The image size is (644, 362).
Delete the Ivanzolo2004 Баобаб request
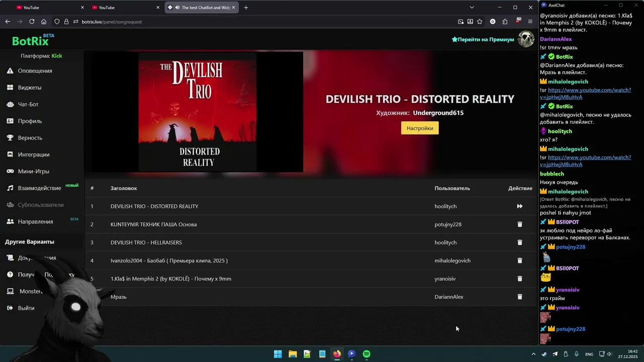point(520,260)
